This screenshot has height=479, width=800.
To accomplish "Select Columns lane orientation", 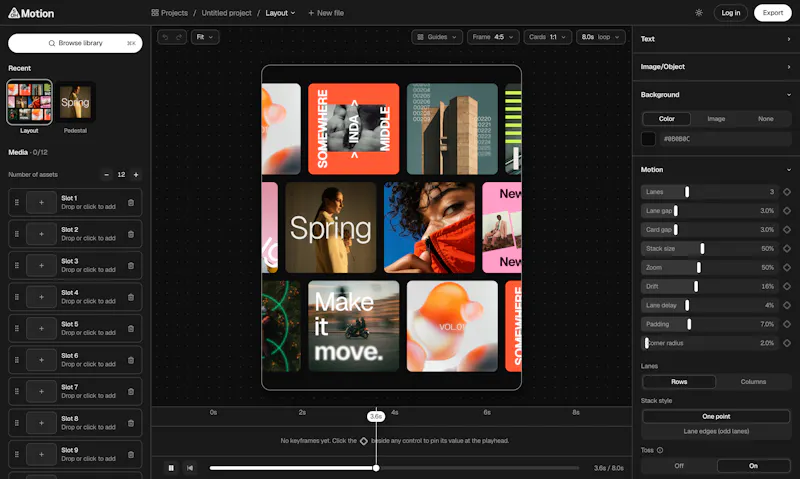I will tap(753, 382).
